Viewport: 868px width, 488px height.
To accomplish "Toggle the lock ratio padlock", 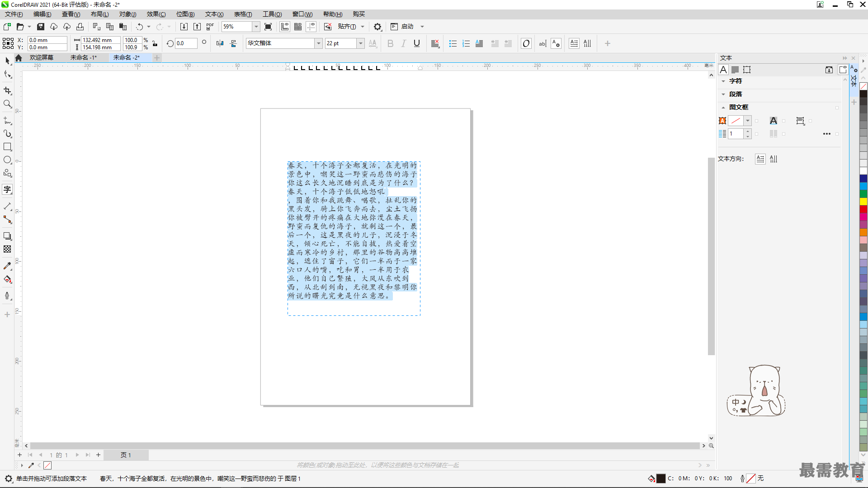I will click(155, 43).
